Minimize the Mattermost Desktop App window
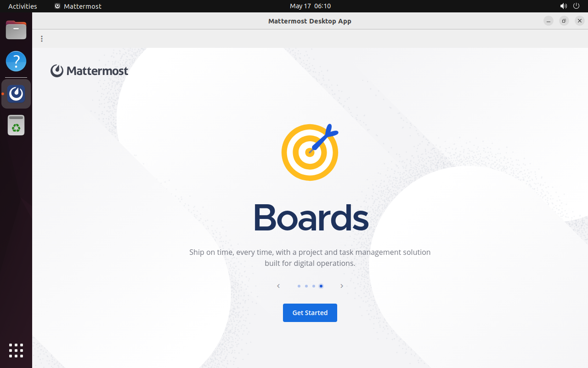Screen dimensions: 588x368 548,21
